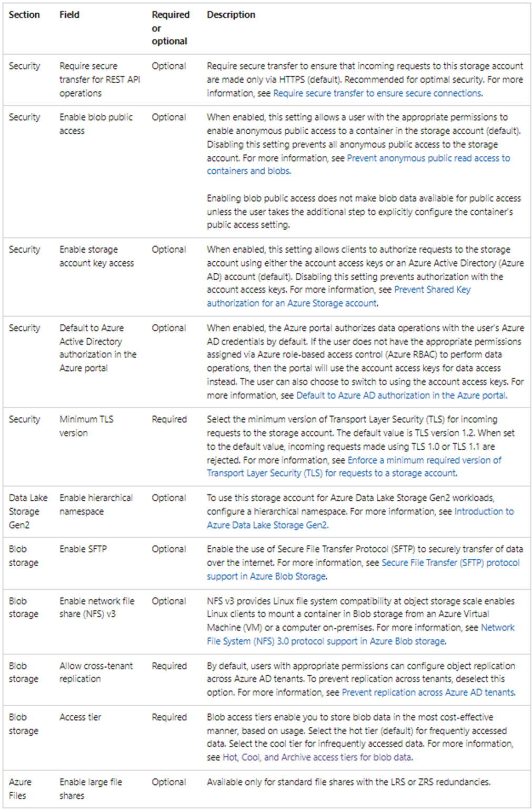Click the 'Field' column header
The image size is (532, 810).
pos(69,15)
